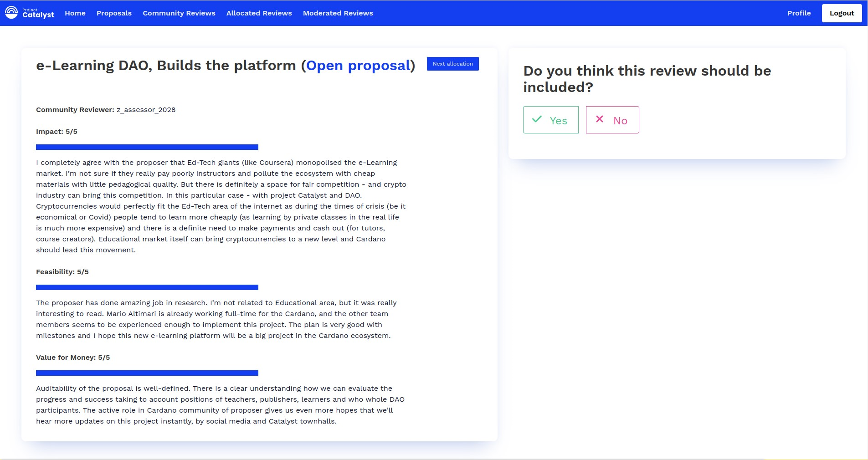
Task: Open the Profile page
Action: [x=799, y=13]
